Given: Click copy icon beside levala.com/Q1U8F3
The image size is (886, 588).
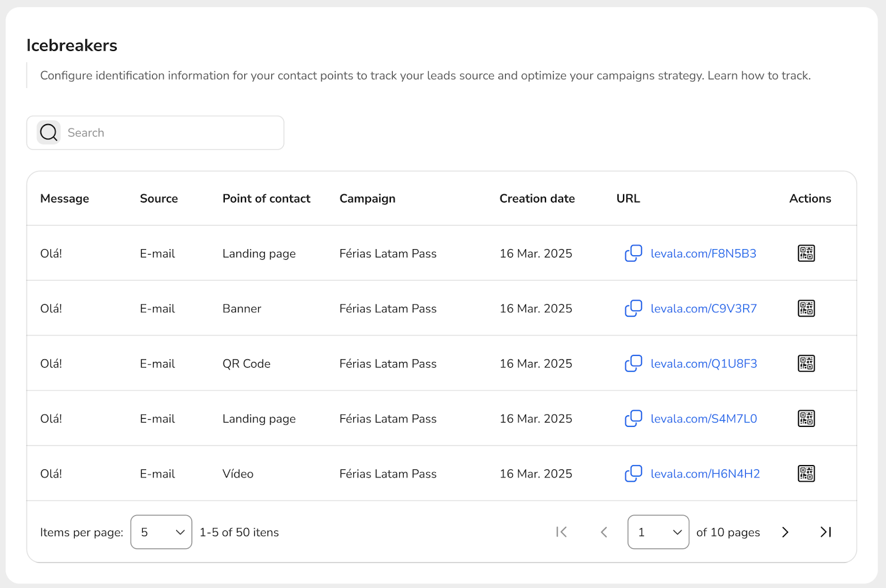Looking at the screenshot, I should pyautogui.click(x=633, y=363).
